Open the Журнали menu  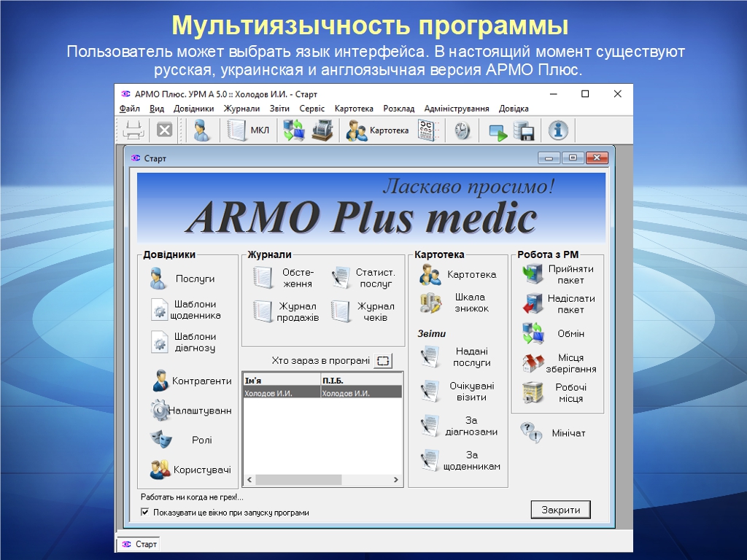(241, 109)
